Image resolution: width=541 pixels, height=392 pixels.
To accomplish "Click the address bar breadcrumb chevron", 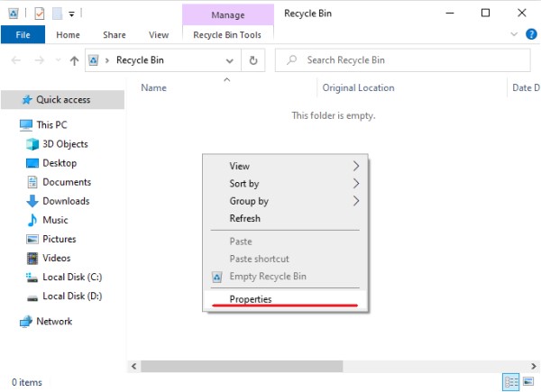I will pos(107,61).
